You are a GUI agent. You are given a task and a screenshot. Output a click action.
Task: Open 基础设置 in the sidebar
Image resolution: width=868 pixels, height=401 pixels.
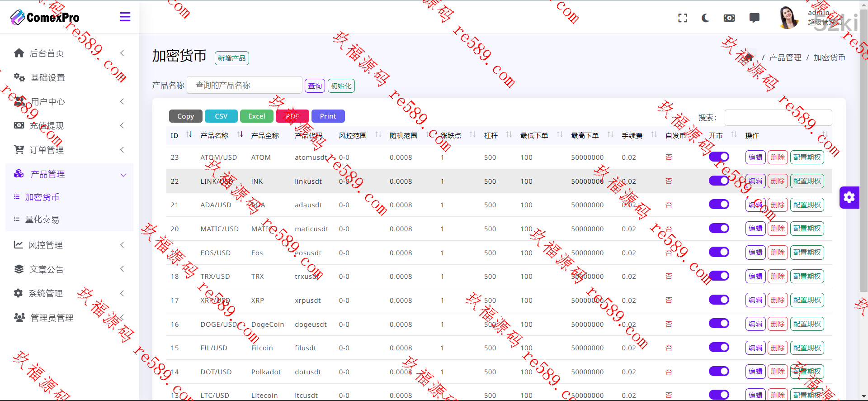pos(47,78)
